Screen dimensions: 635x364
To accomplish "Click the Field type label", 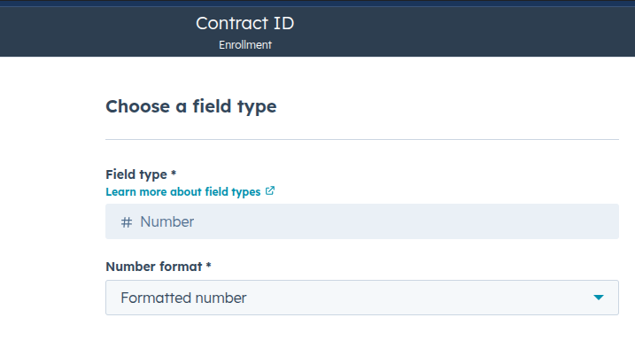I will (x=136, y=174).
